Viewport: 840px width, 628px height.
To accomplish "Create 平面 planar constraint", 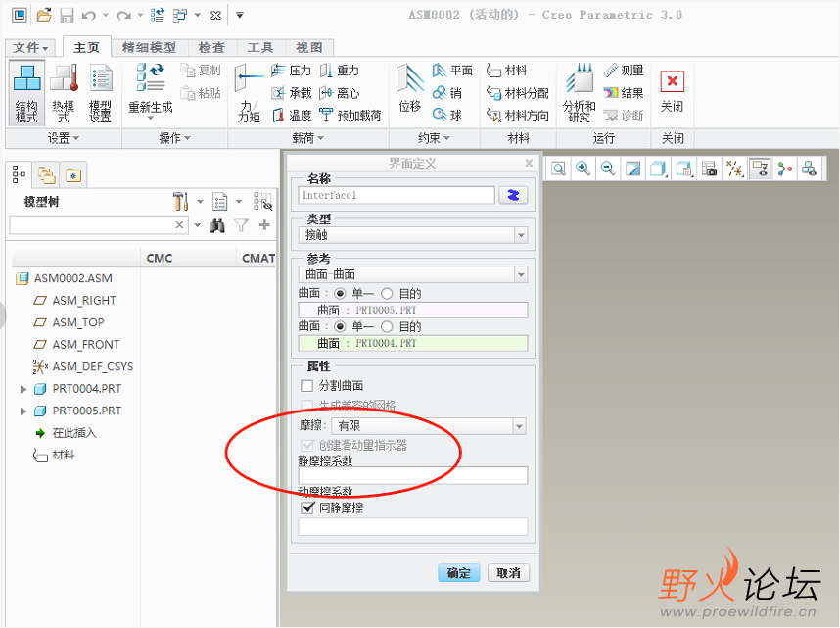I will point(452,71).
